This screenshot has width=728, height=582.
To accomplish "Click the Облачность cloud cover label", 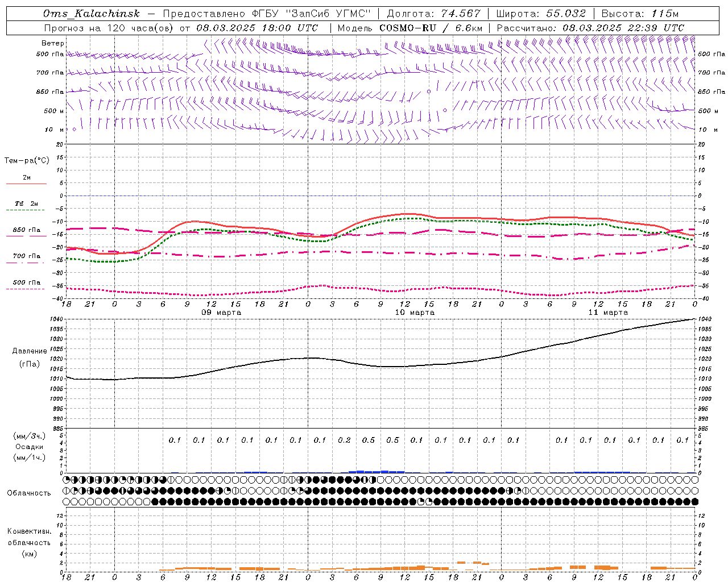I will tap(29, 493).
